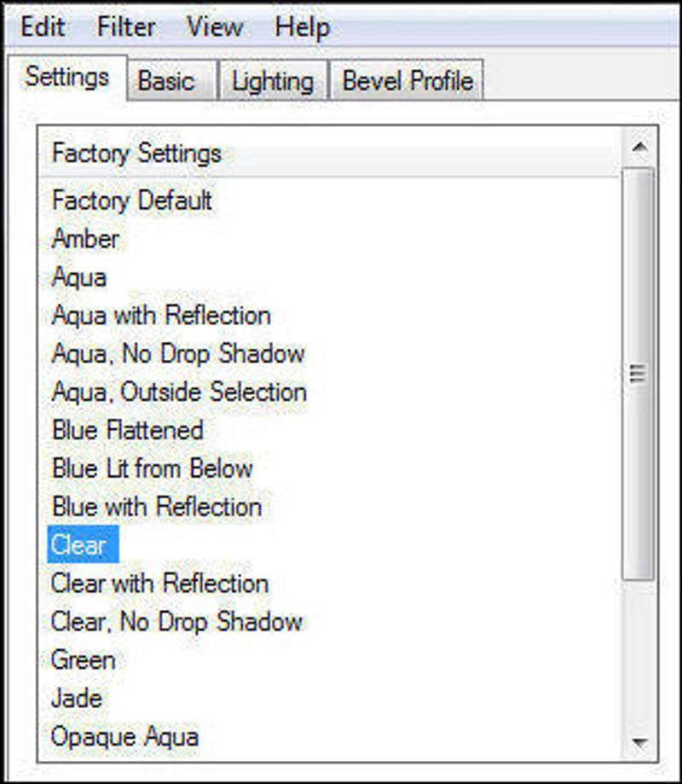Switch to the Lighting tab
Viewport: 682px width, 784px height.
(273, 82)
